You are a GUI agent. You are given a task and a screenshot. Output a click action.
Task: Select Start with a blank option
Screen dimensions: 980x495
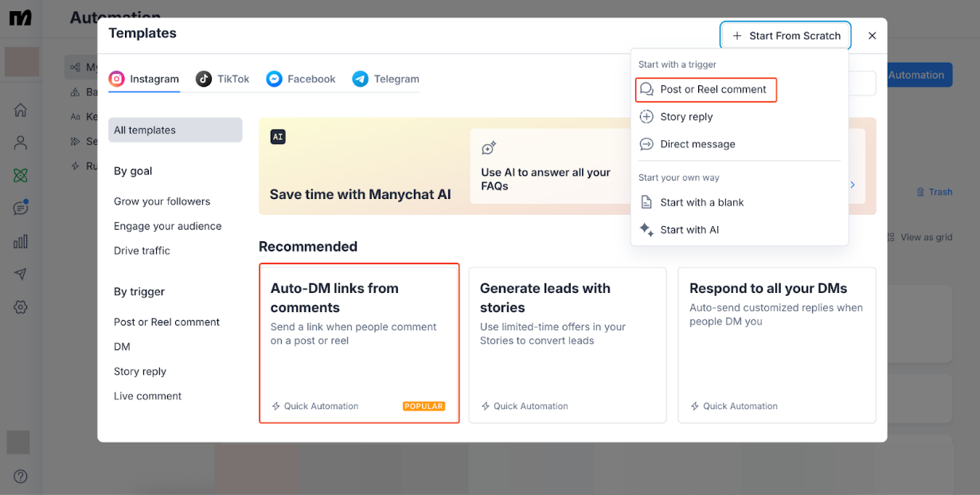point(701,202)
